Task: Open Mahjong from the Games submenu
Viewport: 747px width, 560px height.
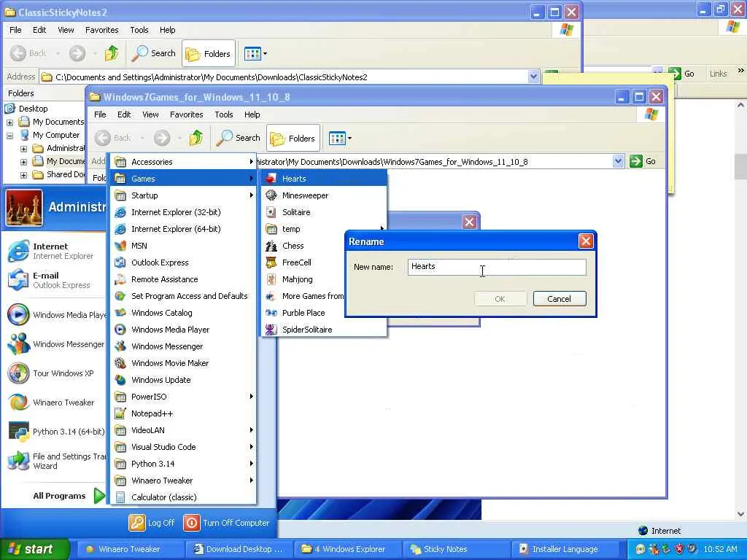Action: tap(303, 279)
